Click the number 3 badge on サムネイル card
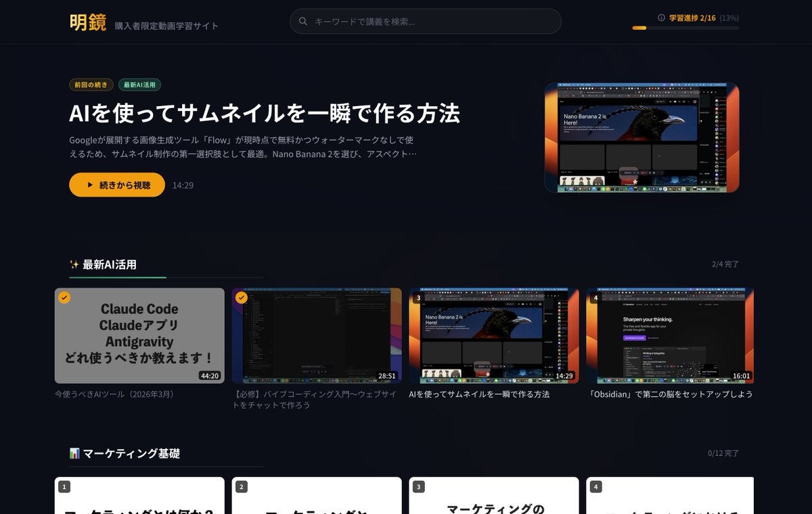The image size is (812, 514). tap(419, 298)
